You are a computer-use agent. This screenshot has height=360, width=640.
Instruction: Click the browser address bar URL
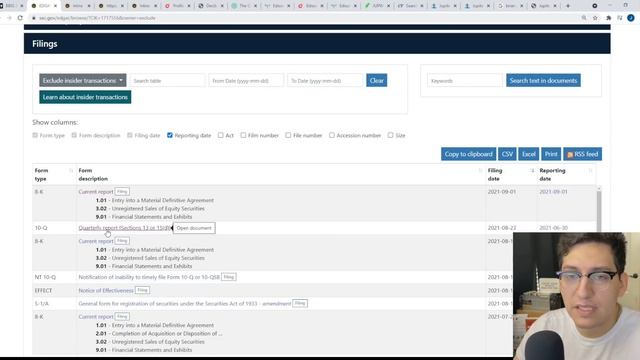point(97,18)
